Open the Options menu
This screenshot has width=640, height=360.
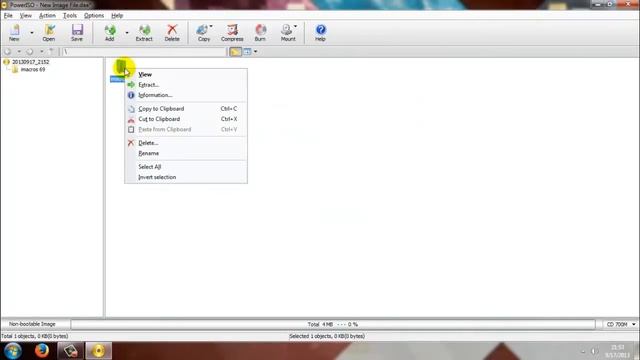coord(94,16)
